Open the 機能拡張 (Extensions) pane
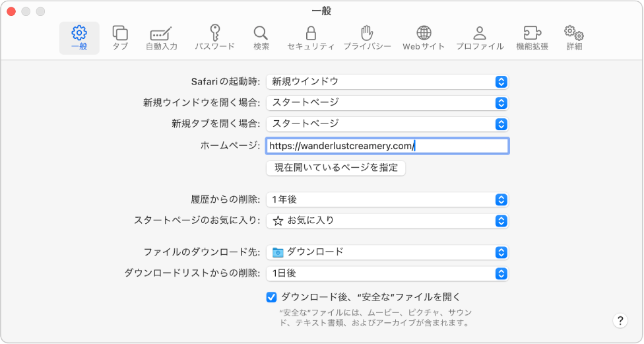 click(532, 38)
